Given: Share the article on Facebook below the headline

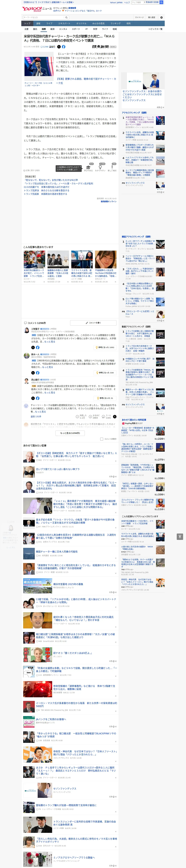Looking at the screenshot, I should coord(63,47).
